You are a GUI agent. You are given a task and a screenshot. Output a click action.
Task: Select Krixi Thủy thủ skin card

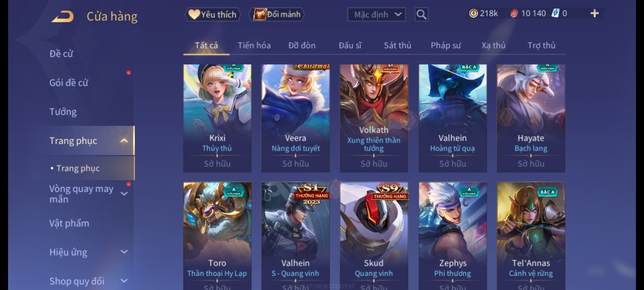217,118
